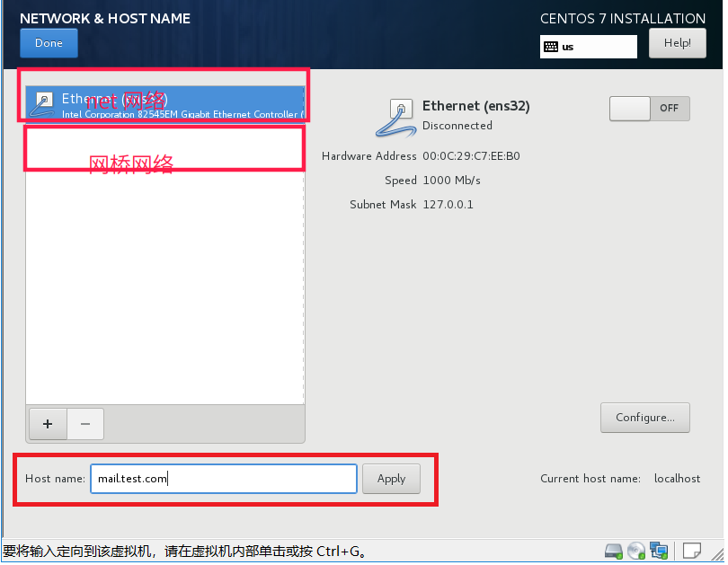The width and height of the screenshot is (728, 565).
Task: Apply the mail.test.com host name
Action: pos(391,479)
